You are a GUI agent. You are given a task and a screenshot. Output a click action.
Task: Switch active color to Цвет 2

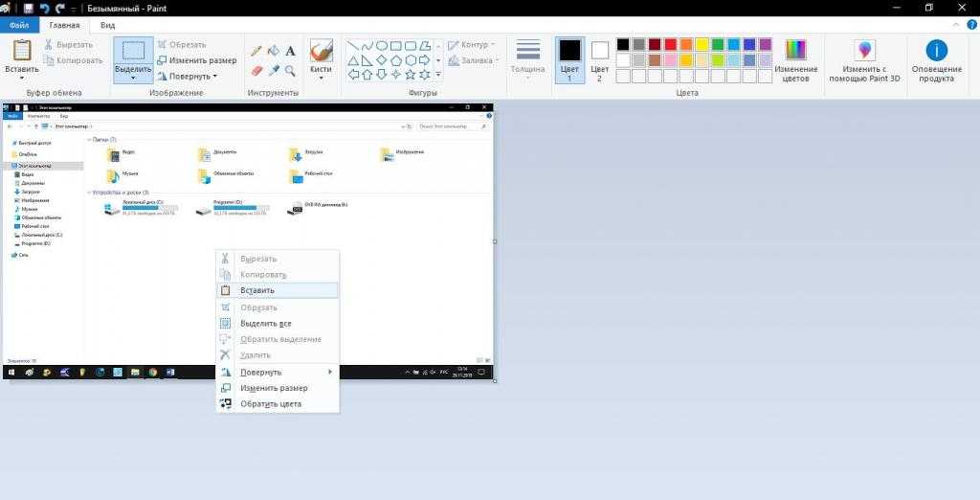click(x=600, y=59)
